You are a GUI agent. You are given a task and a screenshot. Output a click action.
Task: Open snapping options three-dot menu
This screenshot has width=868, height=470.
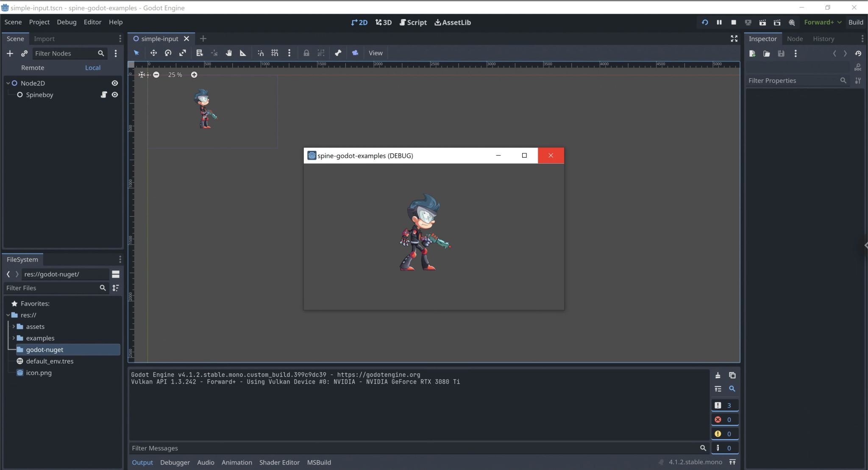click(x=289, y=53)
